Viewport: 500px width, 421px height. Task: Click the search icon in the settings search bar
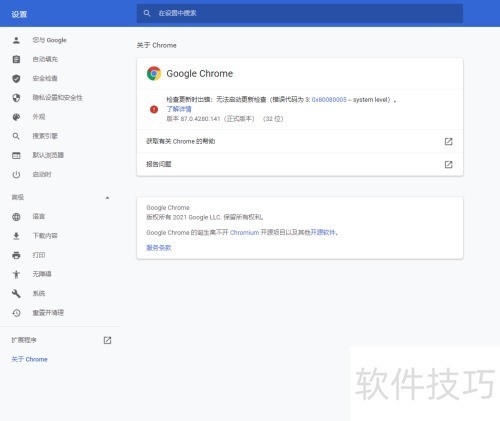pyautogui.click(x=147, y=13)
